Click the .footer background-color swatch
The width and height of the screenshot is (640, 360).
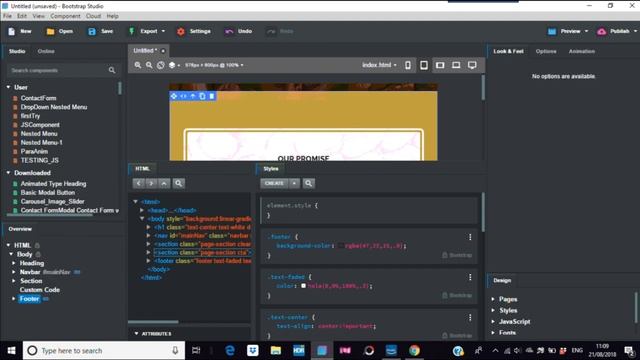pyautogui.click(x=340, y=246)
